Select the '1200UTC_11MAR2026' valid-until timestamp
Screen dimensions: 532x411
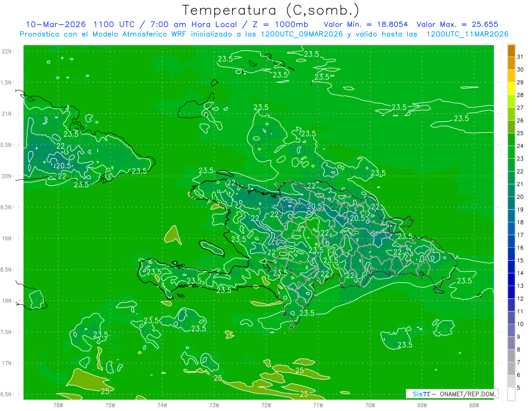[467, 34]
